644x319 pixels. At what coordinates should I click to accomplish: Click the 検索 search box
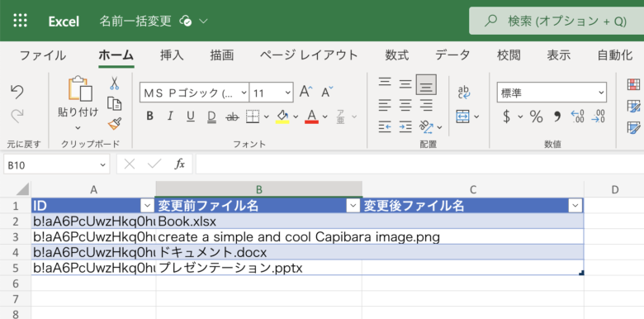[556, 21]
